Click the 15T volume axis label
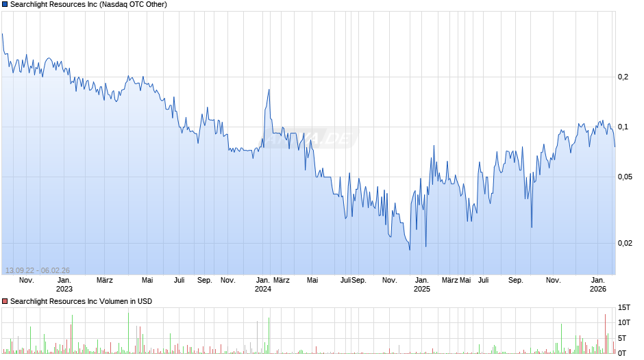Screen dimensions: 644x360 tap(624, 307)
